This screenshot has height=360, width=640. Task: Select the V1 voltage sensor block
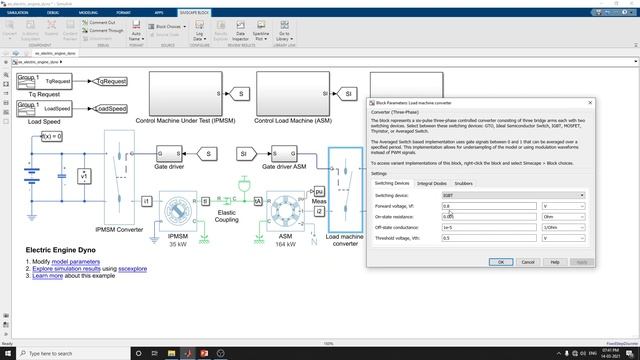tap(84, 176)
